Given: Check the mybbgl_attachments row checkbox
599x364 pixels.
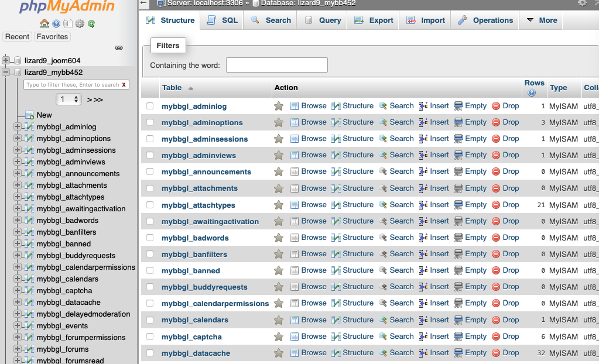Looking at the screenshot, I should [x=150, y=188].
